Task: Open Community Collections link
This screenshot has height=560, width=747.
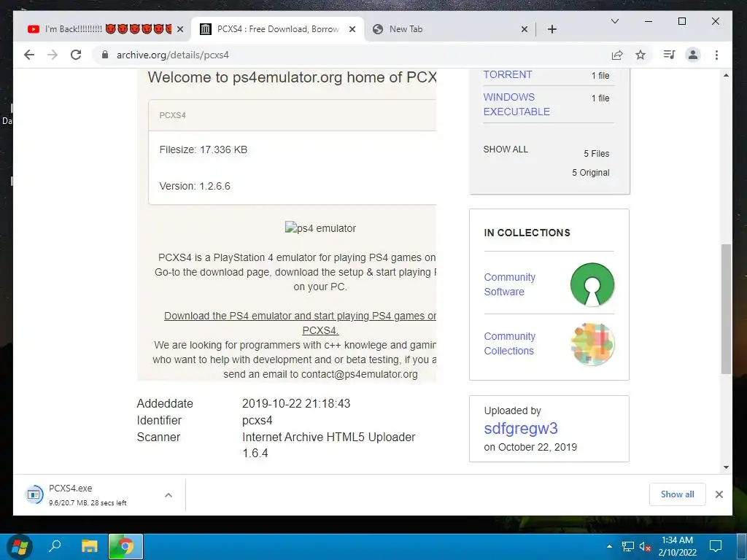Action: click(509, 343)
